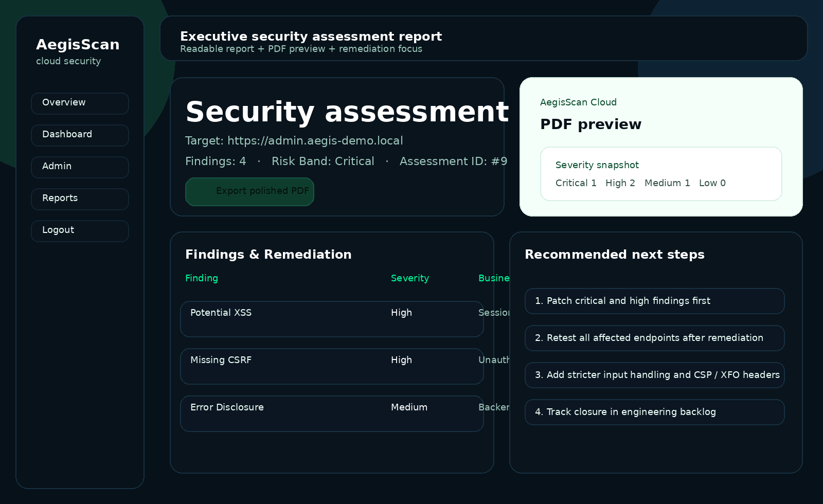
Task: Click the target URL admin.aegis-demo.local
Action: click(x=315, y=141)
